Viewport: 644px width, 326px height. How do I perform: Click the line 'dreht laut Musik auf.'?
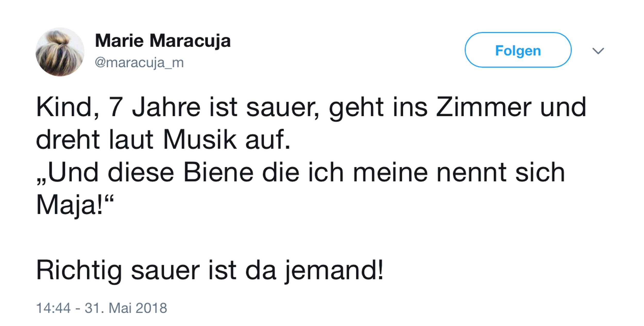coord(163,140)
